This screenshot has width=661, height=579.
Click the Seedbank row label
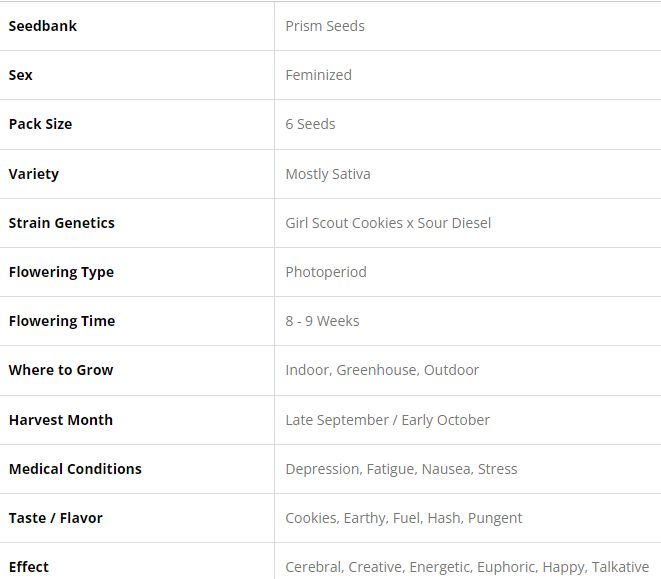pyautogui.click(x=43, y=26)
